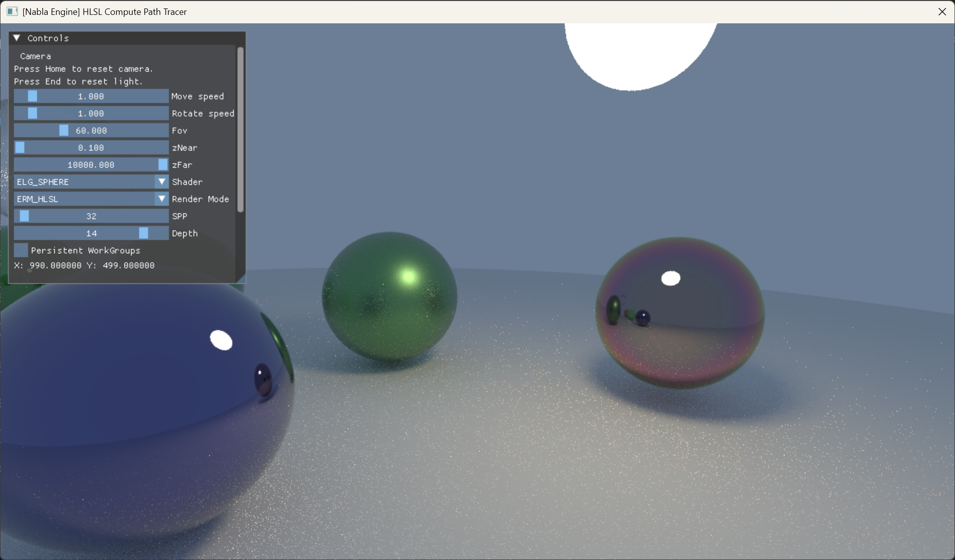Open the Shader dropdown arrow
Viewport: 955px width, 560px height.
tap(161, 182)
